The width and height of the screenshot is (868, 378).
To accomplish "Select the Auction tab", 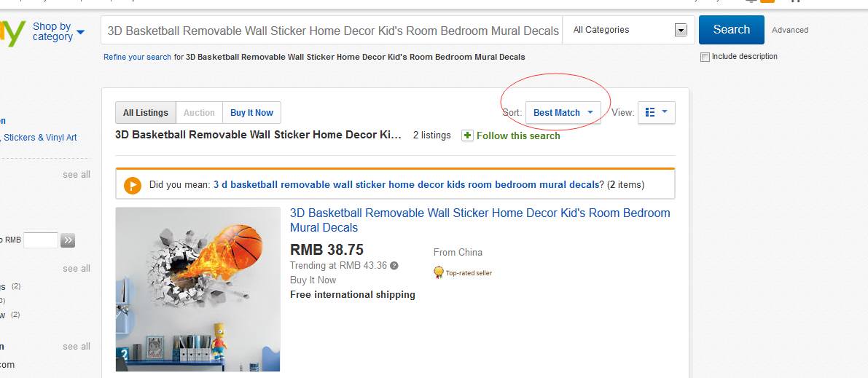I will (x=199, y=113).
